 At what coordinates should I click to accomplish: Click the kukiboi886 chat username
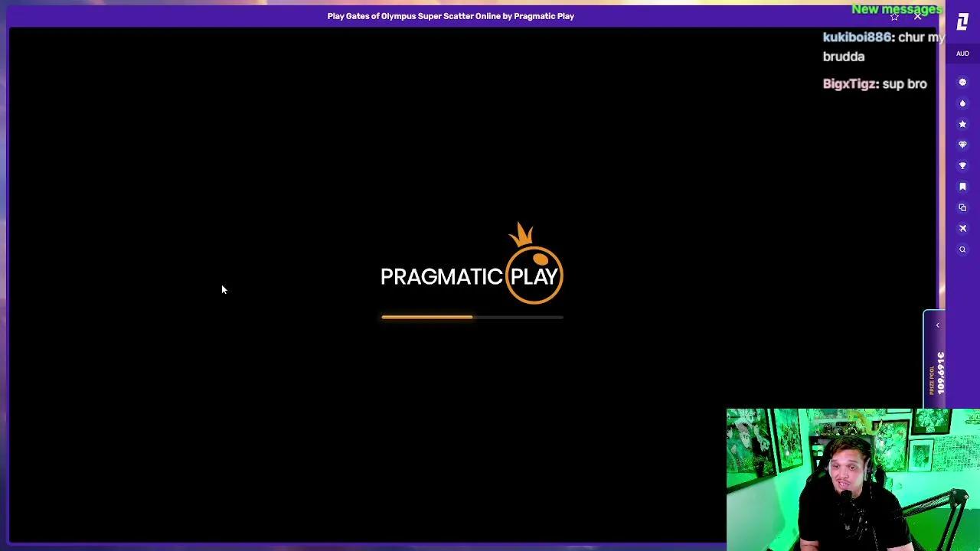coord(857,37)
